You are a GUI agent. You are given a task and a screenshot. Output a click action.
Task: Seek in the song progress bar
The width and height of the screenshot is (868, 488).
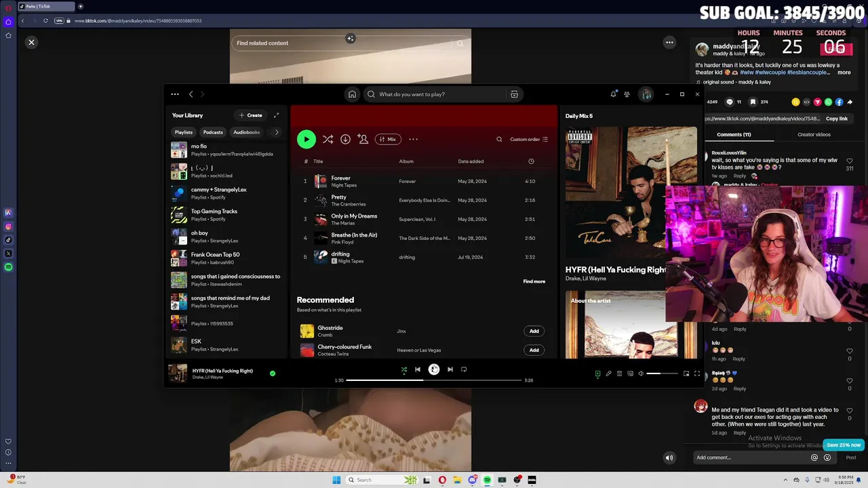[x=434, y=380]
